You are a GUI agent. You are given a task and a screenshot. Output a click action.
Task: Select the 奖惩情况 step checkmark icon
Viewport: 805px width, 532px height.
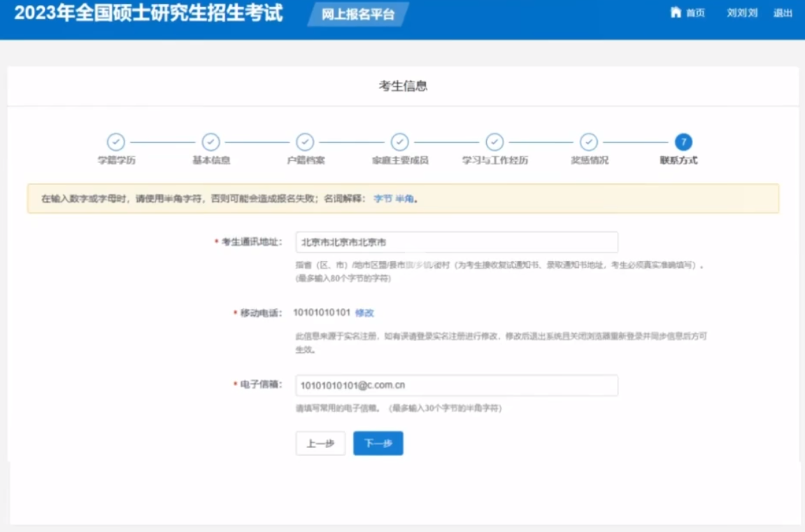pyautogui.click(x=589, y=141)
